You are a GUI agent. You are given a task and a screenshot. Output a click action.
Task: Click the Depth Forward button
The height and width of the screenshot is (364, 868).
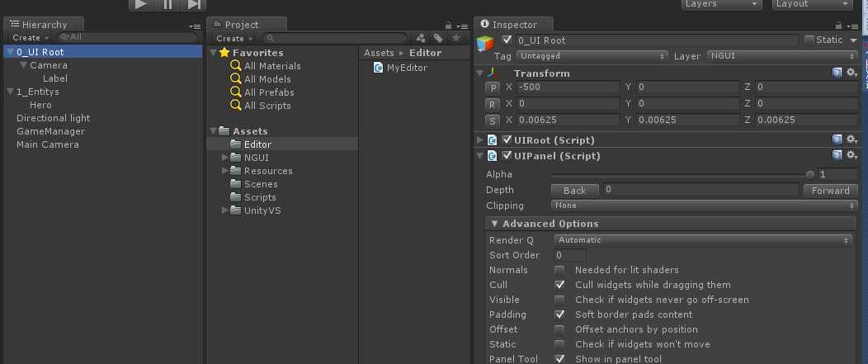click(x=830, y=190)
